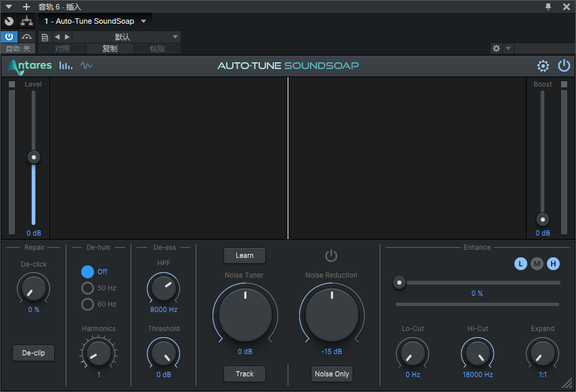Expand the title bar triangle menu
This screenshot has height=392, width=576.
pyautogui.click(x=9, y=7)
